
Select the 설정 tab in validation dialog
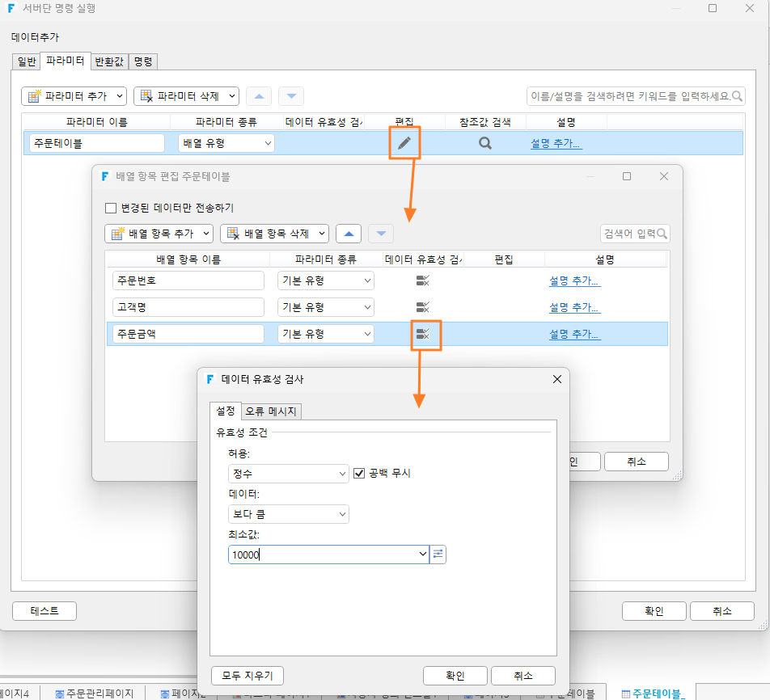coord(226,411)
